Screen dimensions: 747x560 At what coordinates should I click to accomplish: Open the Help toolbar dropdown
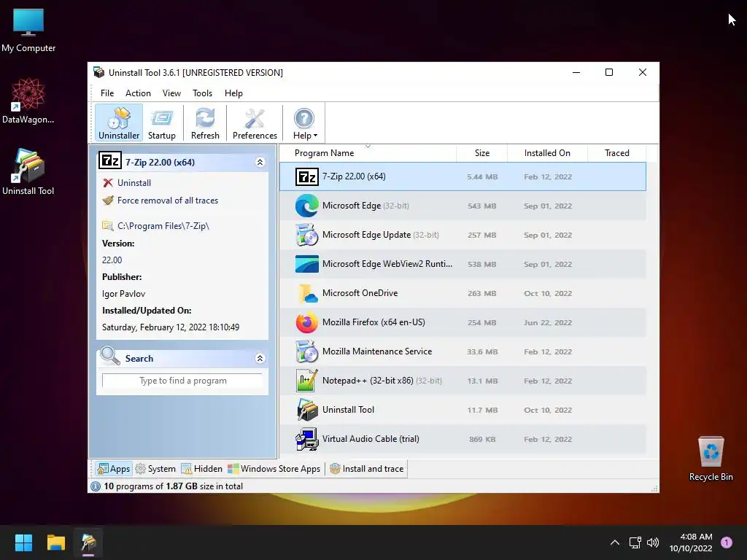(x=304, y=123)
